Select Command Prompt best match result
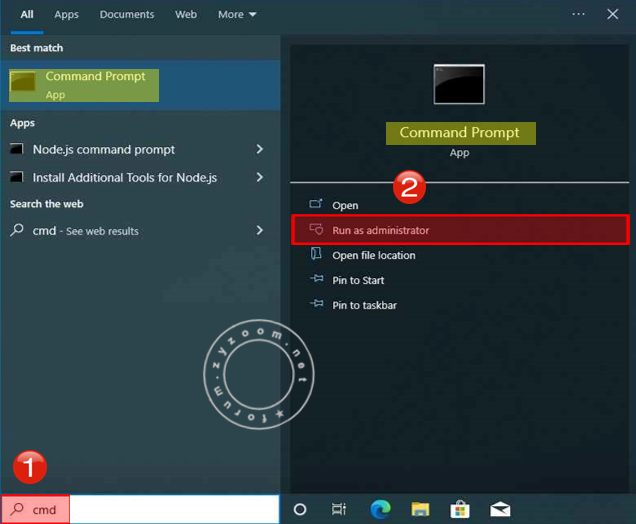Image resolution: width=636 pixels, height=524 pixels. tap(140, 85)
